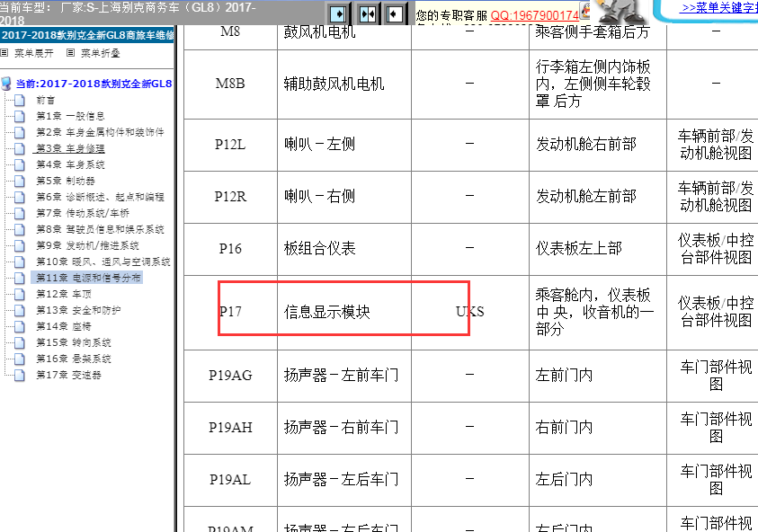Click the page icon beside 第8章 驾驶员信息和娱乐系统

pyautogui.click(x=20, y=229)
